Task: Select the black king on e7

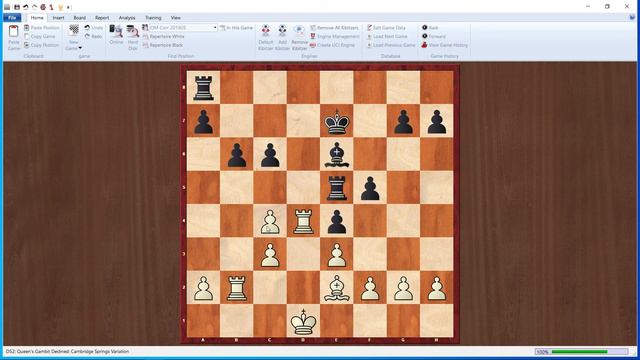Action: pos(337,122)
